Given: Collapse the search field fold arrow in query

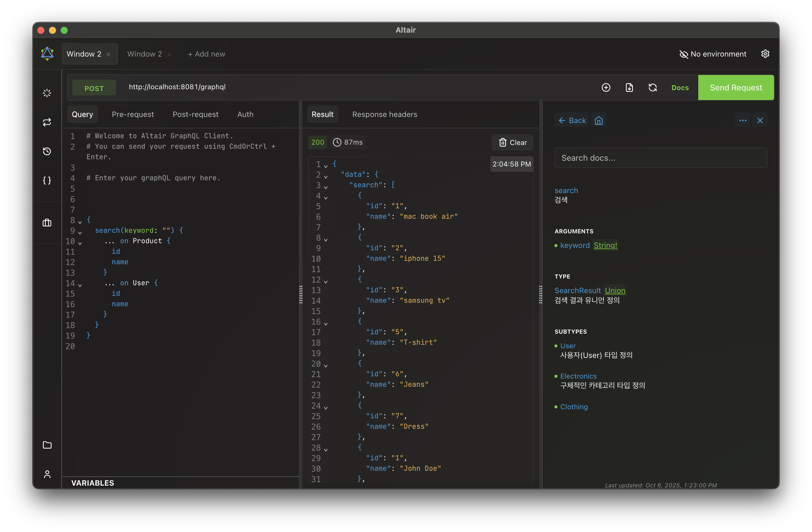Looking at the screenshot, I should point(80,233).
